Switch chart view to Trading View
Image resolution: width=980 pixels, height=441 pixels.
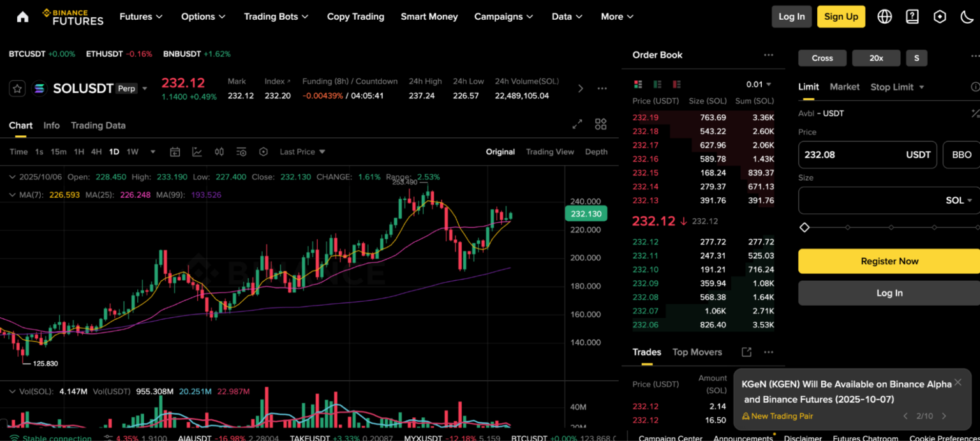pyautogui.click(x=549, y=152)
